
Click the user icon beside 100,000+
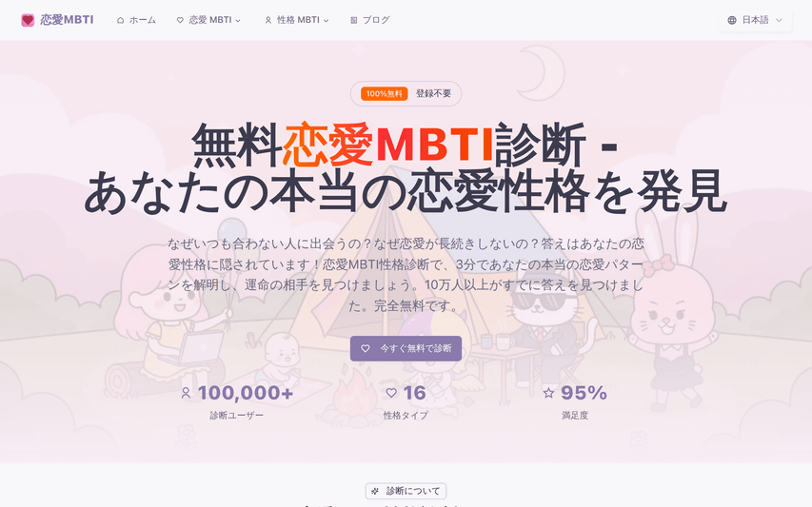(x=186, y=394)
